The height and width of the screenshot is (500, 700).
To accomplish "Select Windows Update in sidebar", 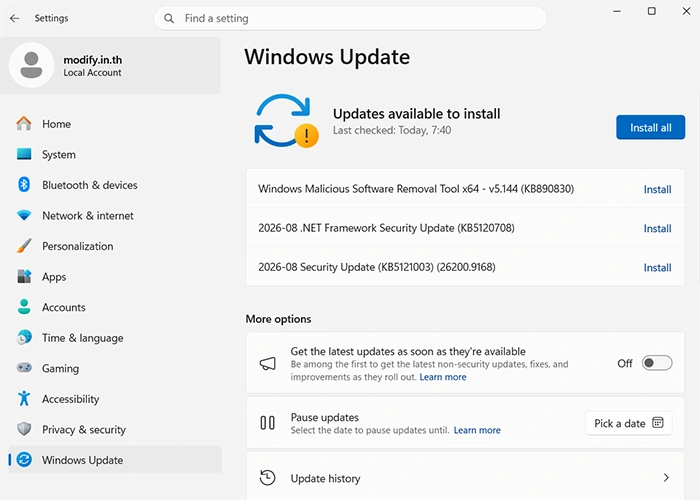I will pos(115,459).
